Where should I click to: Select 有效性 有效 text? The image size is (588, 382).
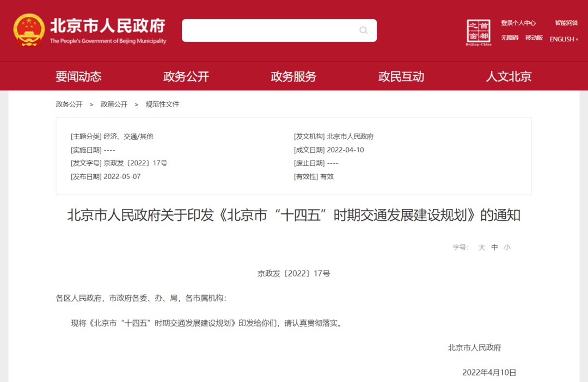coord(314,176)
